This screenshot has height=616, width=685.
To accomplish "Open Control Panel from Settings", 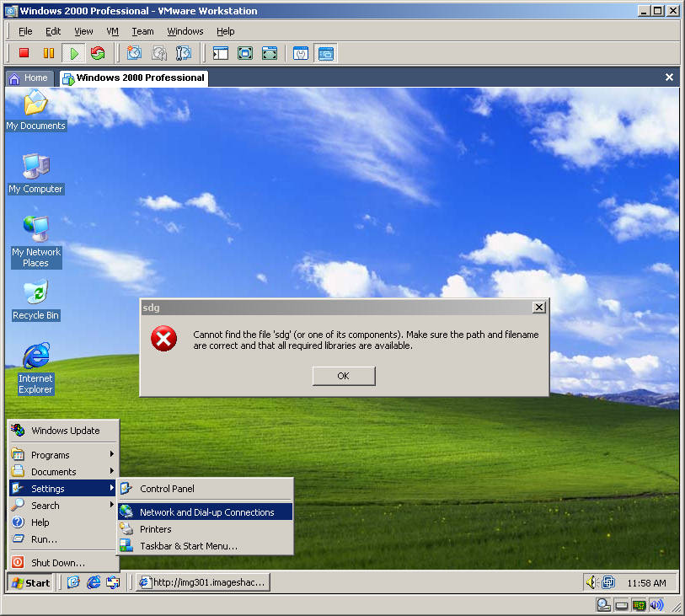I will [205, 489].
